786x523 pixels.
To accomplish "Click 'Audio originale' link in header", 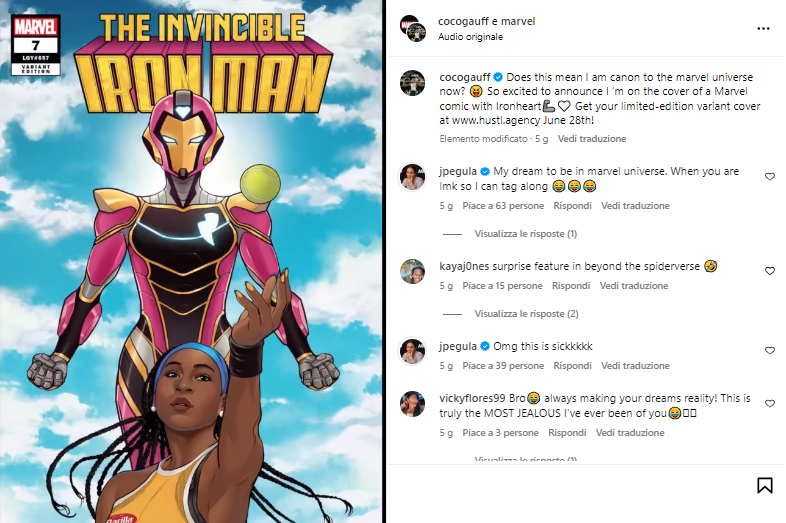I will (471, 37).
